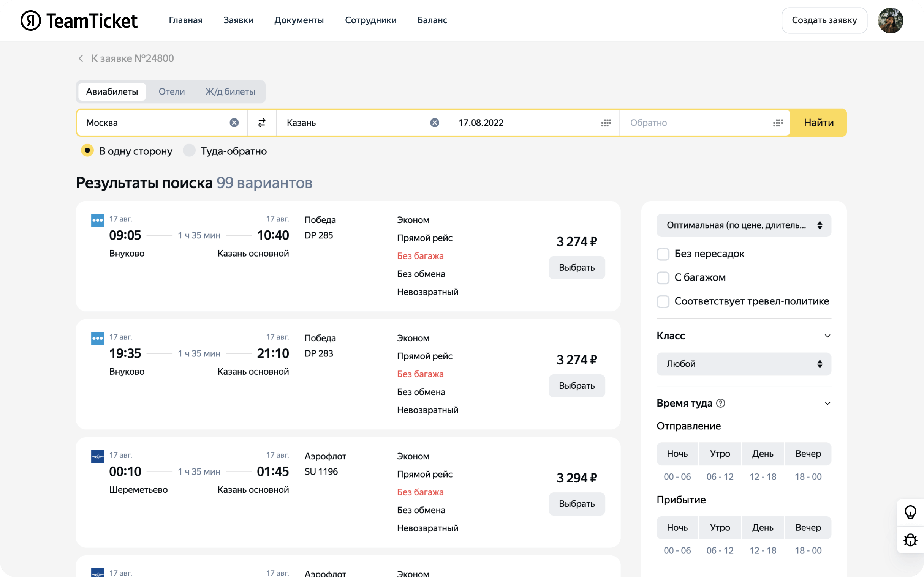This screenshot has height=577, width=924.
Task: Choose the Победа DP 285 flight
Action: [x=576, y=268]
